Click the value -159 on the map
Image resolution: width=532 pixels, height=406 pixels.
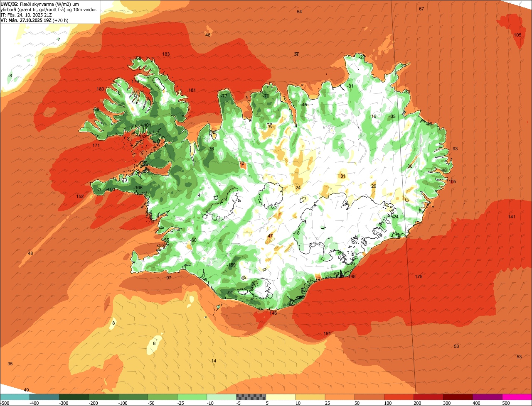point(231,265)
